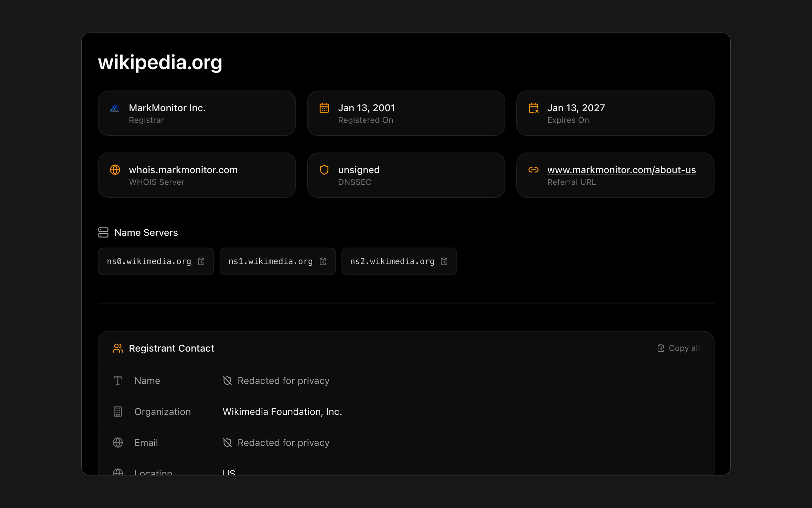Image resolution: width=812 pixels, height=508 pixels.
Task: Click the Expires On caption
Action: pos(568,120)
